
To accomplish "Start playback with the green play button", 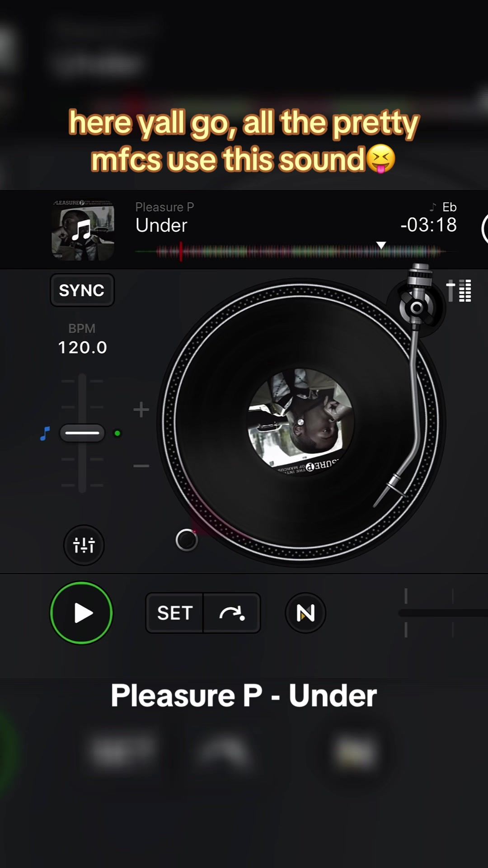I will point(81,613).
